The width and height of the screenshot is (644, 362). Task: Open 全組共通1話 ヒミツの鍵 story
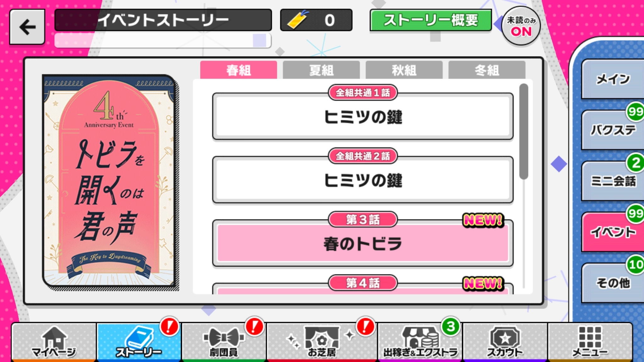click(x=363, y=116)
